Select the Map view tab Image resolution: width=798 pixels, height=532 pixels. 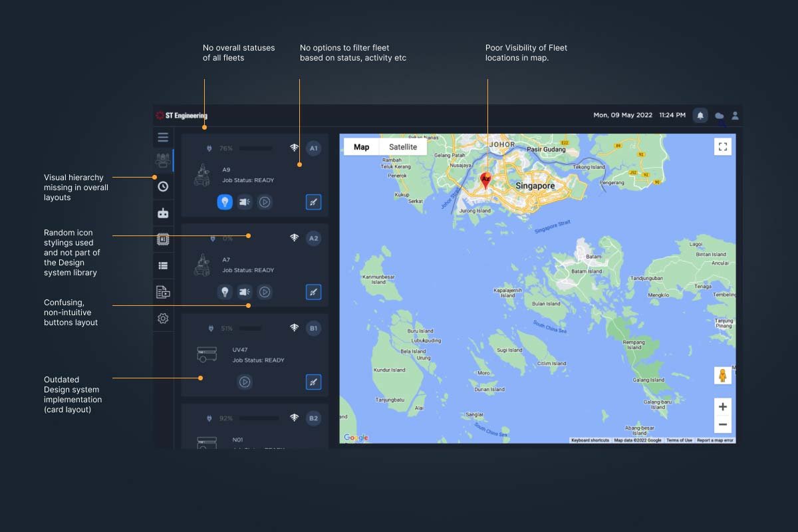(361, 147)
